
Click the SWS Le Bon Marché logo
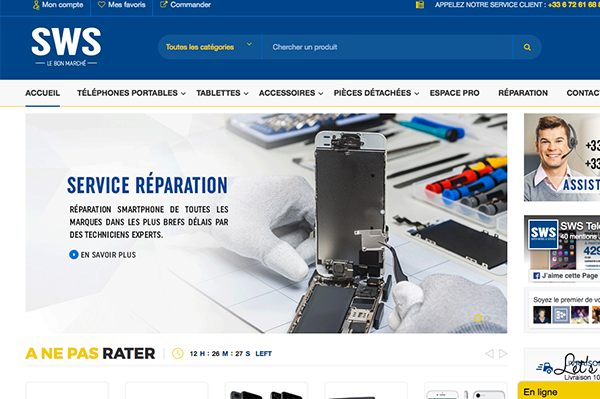pos(66,47)
